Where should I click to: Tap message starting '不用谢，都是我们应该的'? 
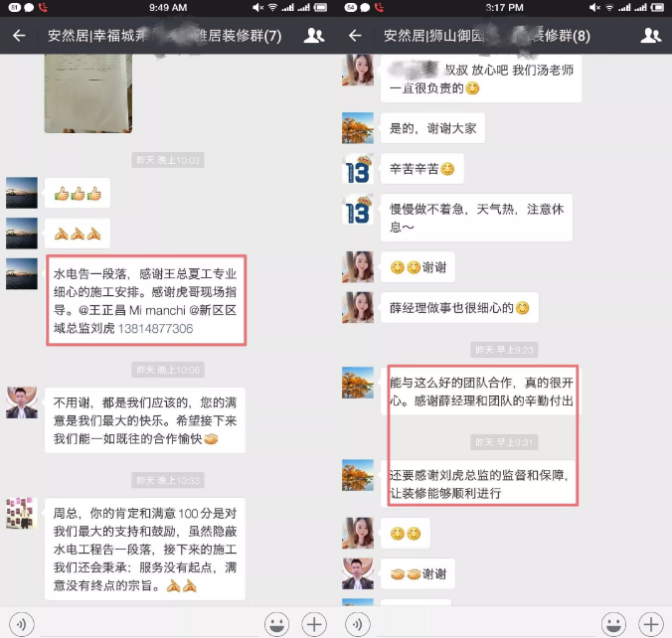coord(145,420)
